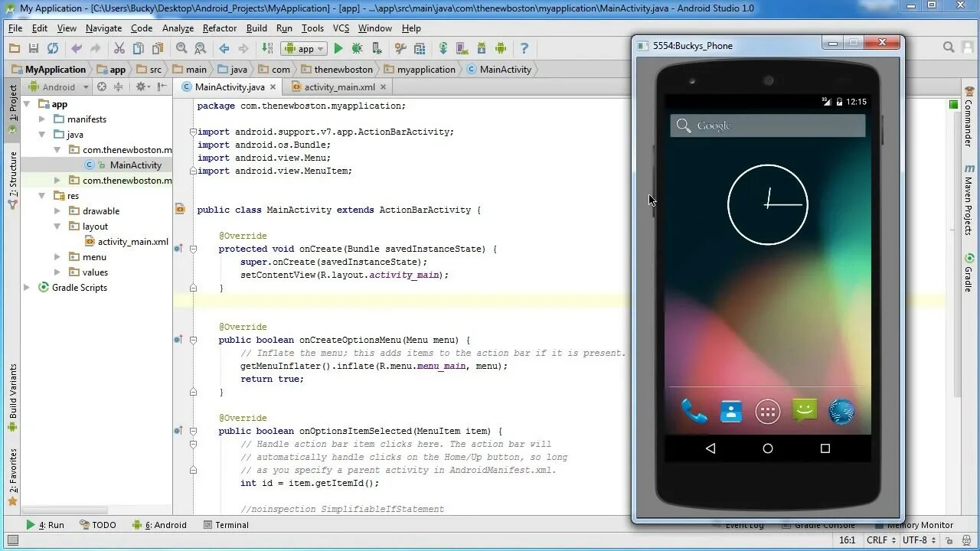The image size is (980, 551).
Task: Click the Structure side tab
Action: tap(12, 179)
